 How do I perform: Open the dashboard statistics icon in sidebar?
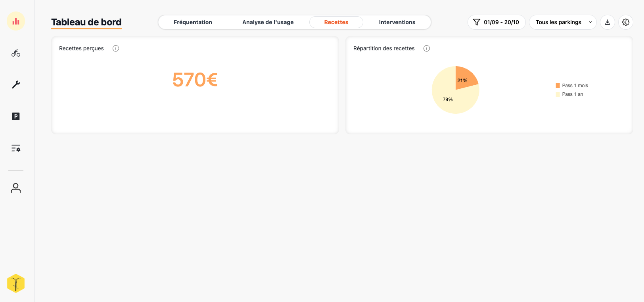[x=16, y=21]
